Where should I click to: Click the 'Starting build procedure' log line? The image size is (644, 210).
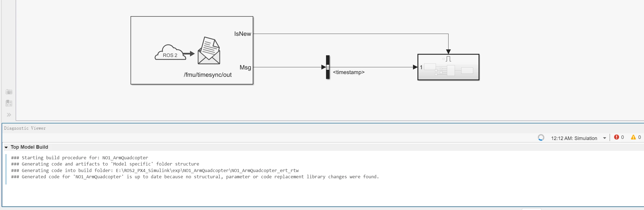click(80, 158)
